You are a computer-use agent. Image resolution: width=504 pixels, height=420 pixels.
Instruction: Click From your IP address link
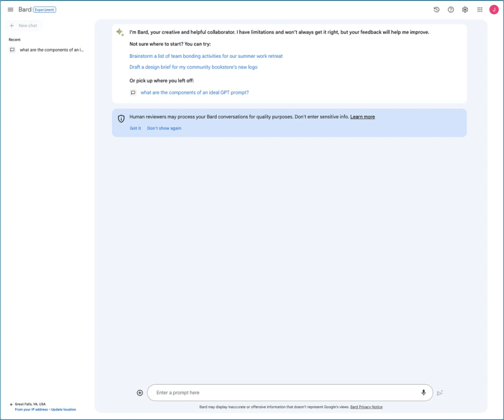point(31,409)
